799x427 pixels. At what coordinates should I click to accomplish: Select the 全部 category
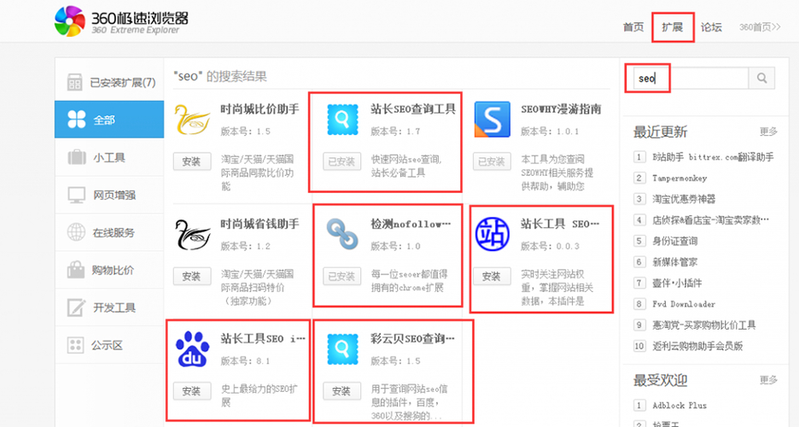110,119
